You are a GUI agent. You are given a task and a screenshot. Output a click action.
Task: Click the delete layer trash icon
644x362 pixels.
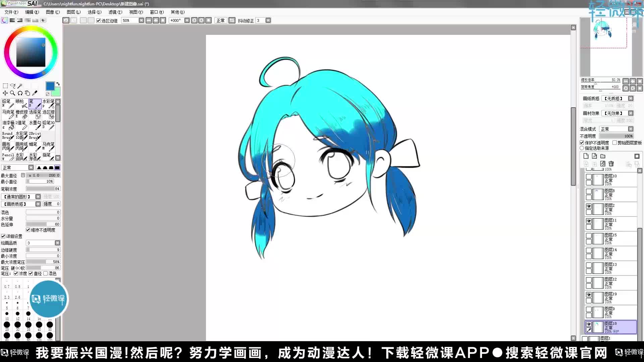coord(611,164)
